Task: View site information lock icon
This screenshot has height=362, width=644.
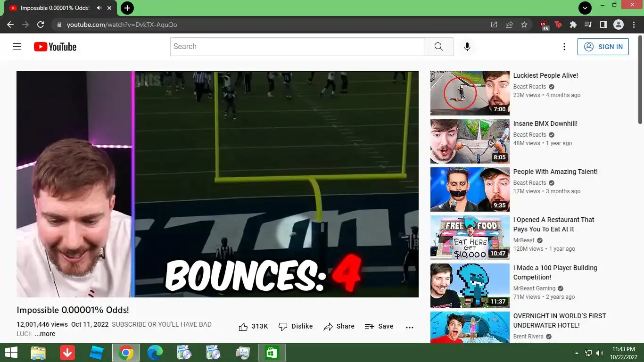Action: pos(58,25)
